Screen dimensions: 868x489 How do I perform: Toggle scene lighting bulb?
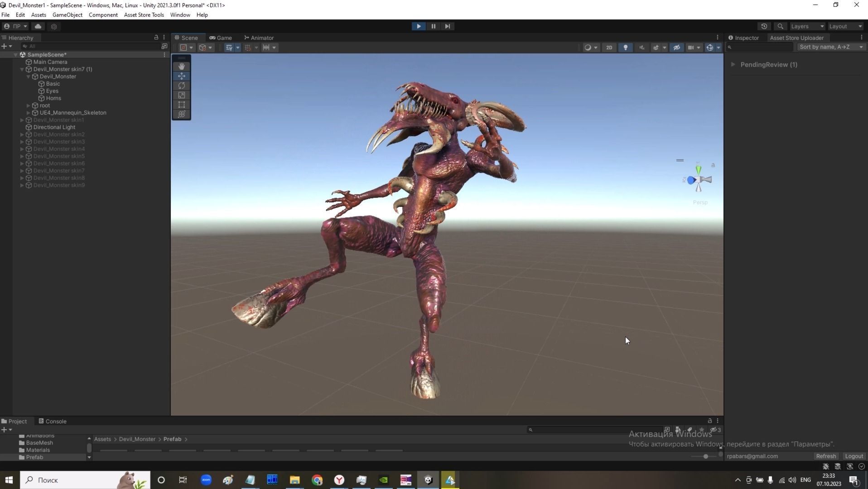(x=626, y=48)
